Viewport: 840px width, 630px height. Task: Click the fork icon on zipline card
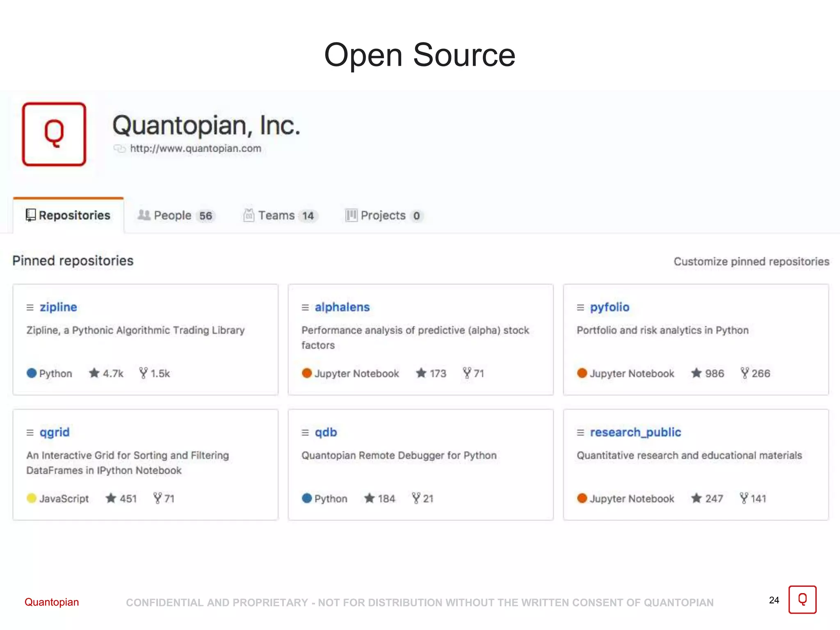(143, 373)
